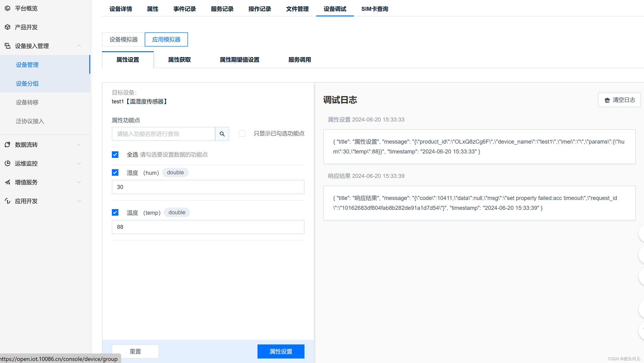Open the 属性获取 tab
The width and height of the screenshot is (644, 363).
point(179,59)
